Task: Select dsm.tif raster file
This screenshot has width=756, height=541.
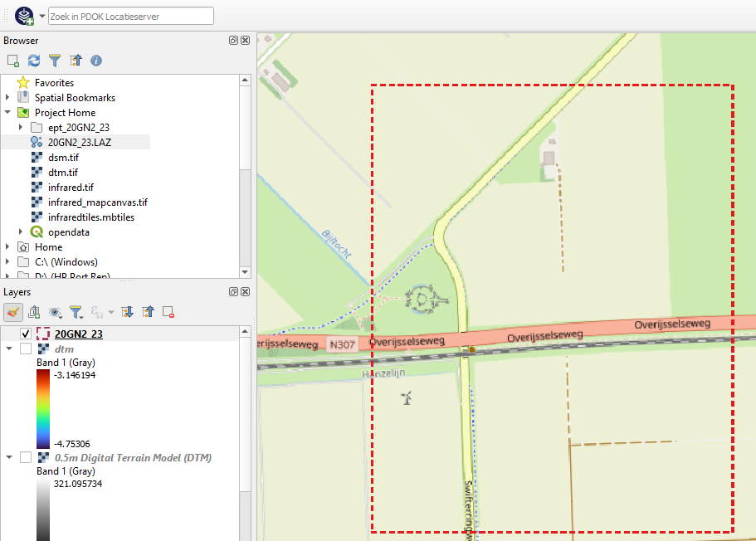Action: point(63,157)
